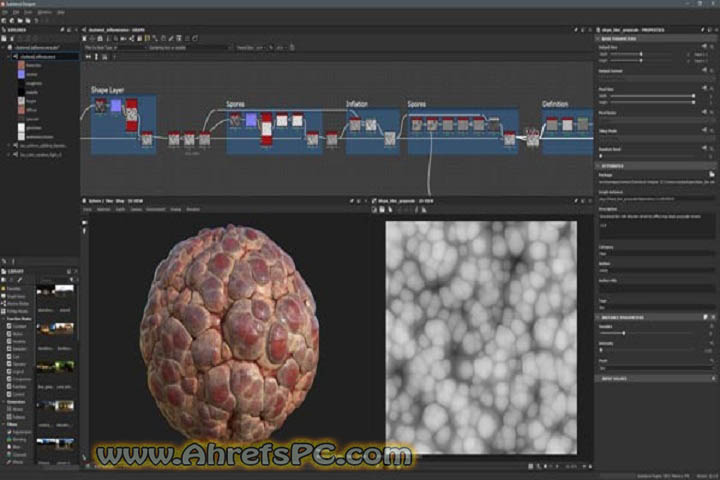Screen dimensions: 720x480
Task: Click the package folder icon in Attributes section
Action: (711, 175)
